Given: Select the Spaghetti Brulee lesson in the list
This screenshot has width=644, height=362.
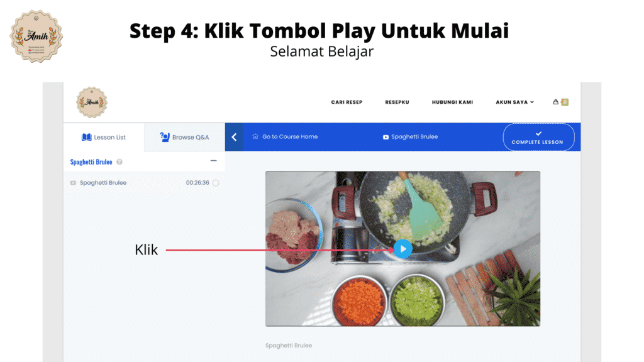Looking at the screenshot, I should (144, 183).
